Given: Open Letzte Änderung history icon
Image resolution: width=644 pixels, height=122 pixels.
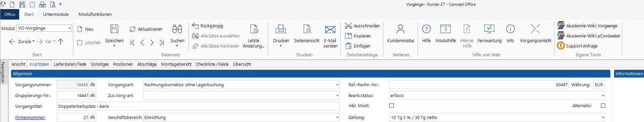Looking at the screenshot, I should (x=254, y=29).
